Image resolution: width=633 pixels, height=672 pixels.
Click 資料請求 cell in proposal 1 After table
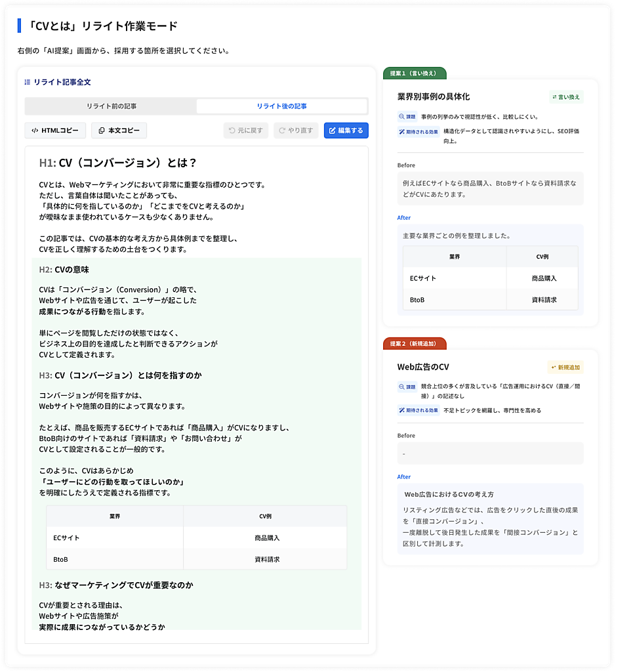pos(544,299)
